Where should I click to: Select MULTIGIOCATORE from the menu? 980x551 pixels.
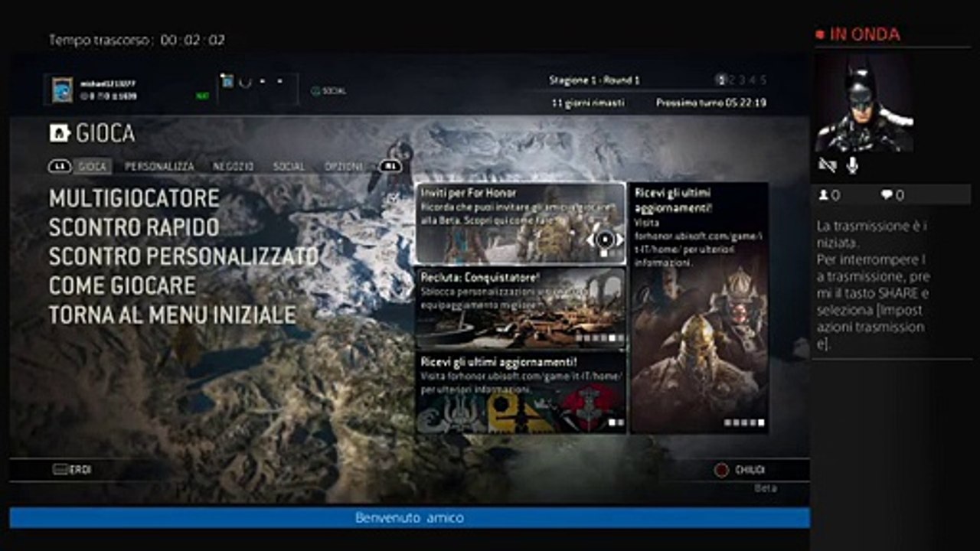coord(134,198)
